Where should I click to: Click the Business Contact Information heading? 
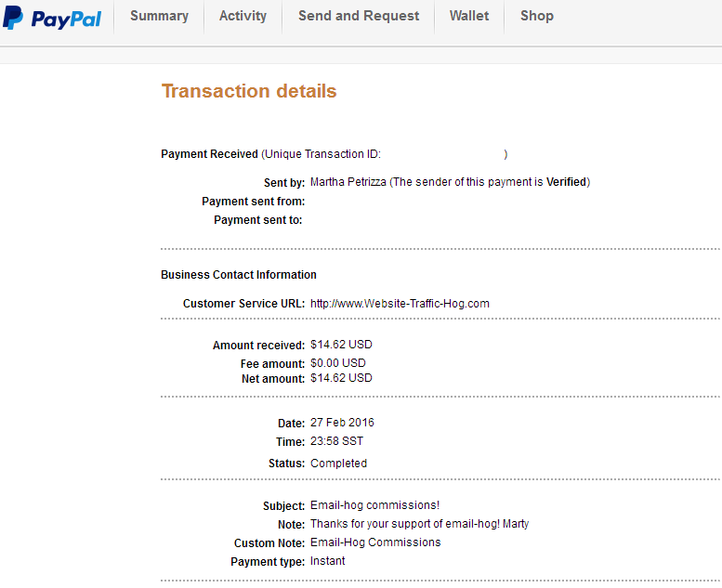tap(239, 275)
